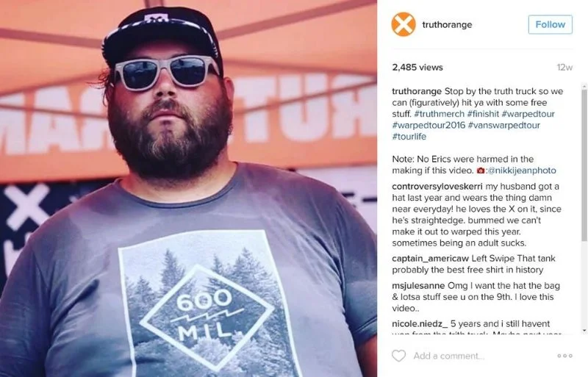Open the #vanswarpedtour hashtag
This screenshot has width=588, height=377.
tap(504, 125)
